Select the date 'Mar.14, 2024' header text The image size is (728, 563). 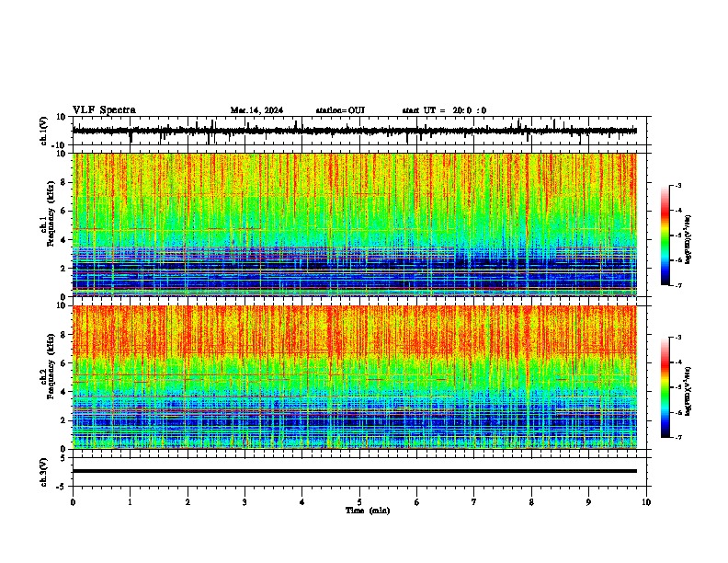click(256, 110)
